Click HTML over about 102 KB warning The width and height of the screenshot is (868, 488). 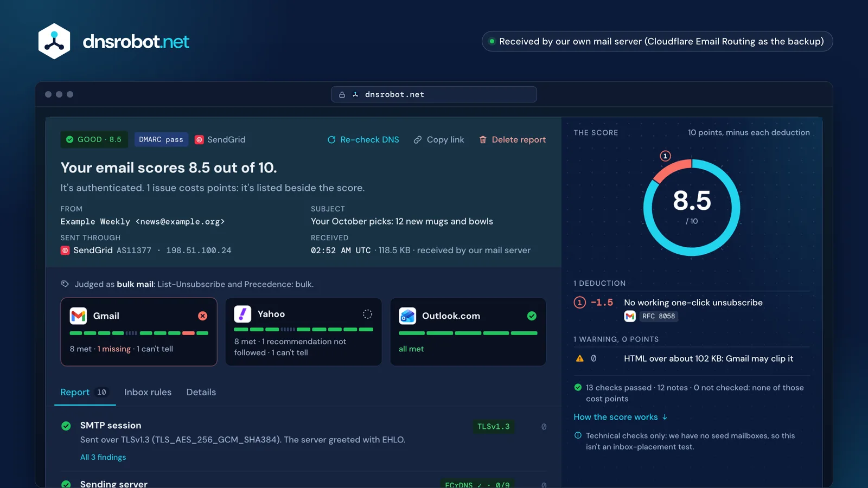click(709, 358)
